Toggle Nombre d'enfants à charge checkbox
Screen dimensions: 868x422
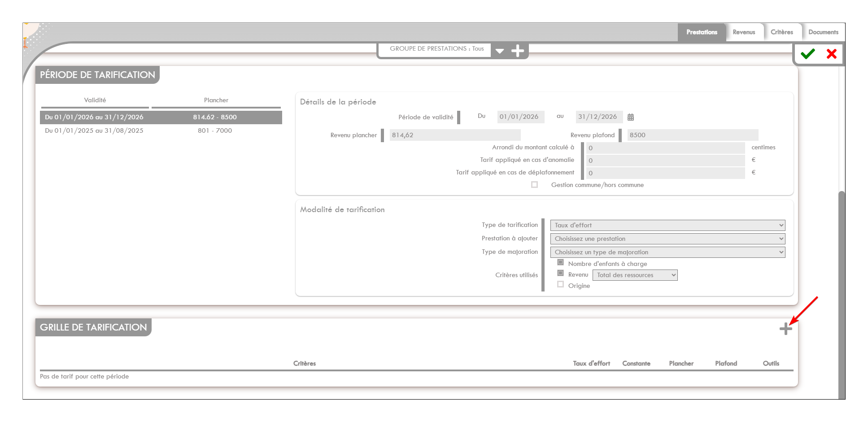point(560,262)
